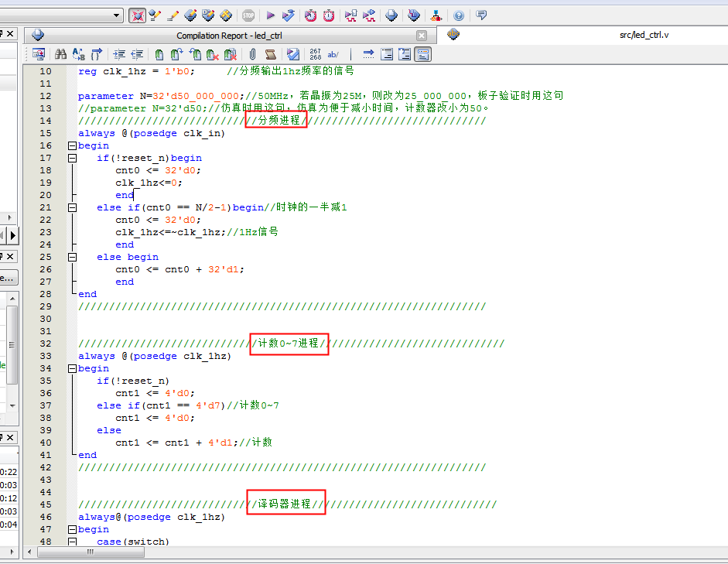This screenshot has height=564, width=728.
Task: Click the Start Compilation play icon
Action: pos(271,15)
